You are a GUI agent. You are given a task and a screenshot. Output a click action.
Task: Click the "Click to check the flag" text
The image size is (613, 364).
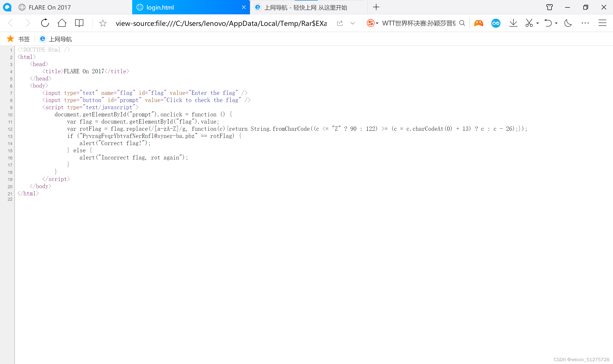[x=202, y=100]
